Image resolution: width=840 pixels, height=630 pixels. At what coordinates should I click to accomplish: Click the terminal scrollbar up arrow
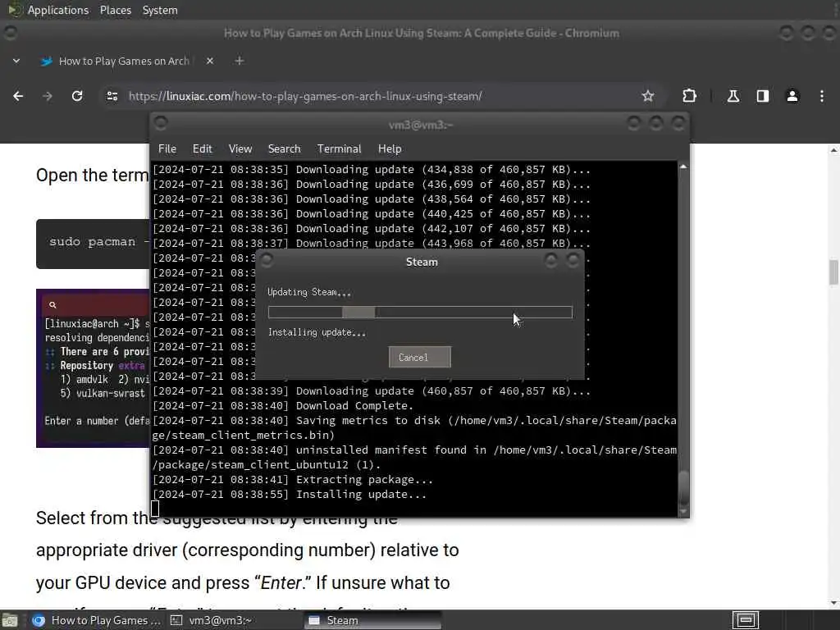point(683,167)
